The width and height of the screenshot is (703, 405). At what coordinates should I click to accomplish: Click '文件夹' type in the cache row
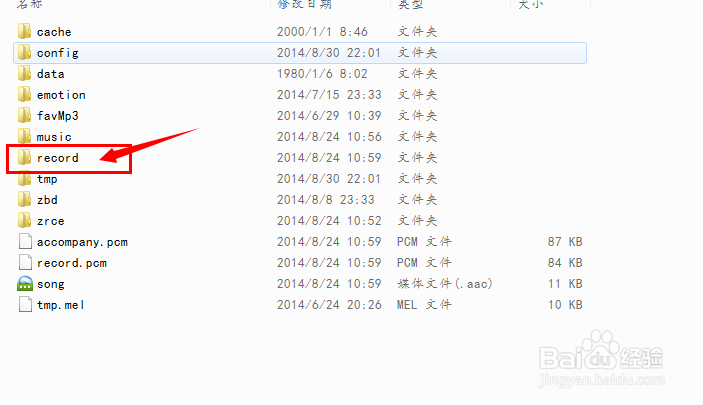[x=417, y=32]
